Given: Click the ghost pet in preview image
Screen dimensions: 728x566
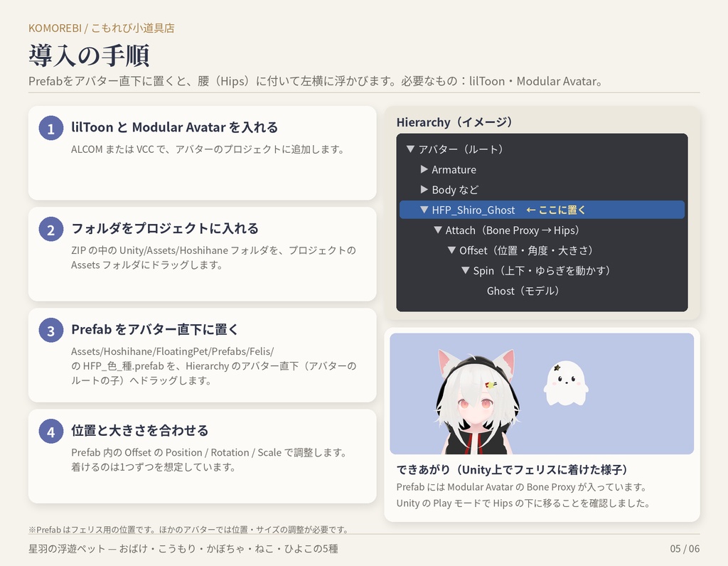Looking at the screenshot, I should (x=565, y=383).
